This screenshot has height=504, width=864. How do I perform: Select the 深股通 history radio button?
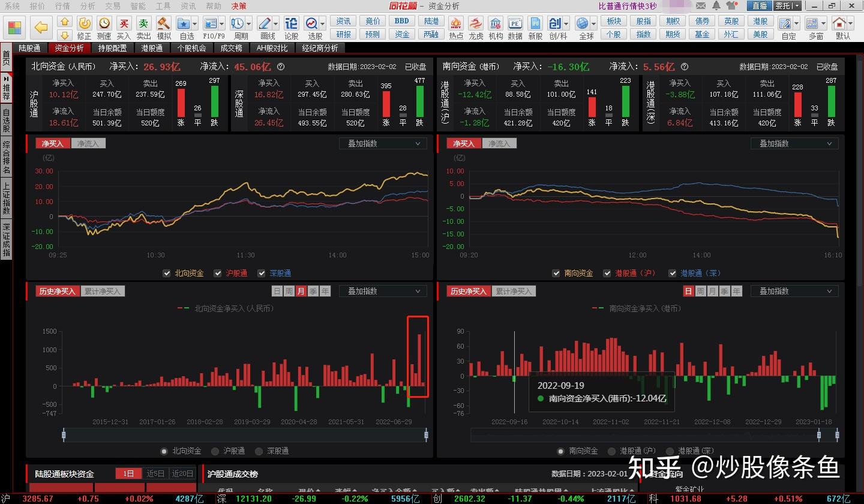point(259,451)
